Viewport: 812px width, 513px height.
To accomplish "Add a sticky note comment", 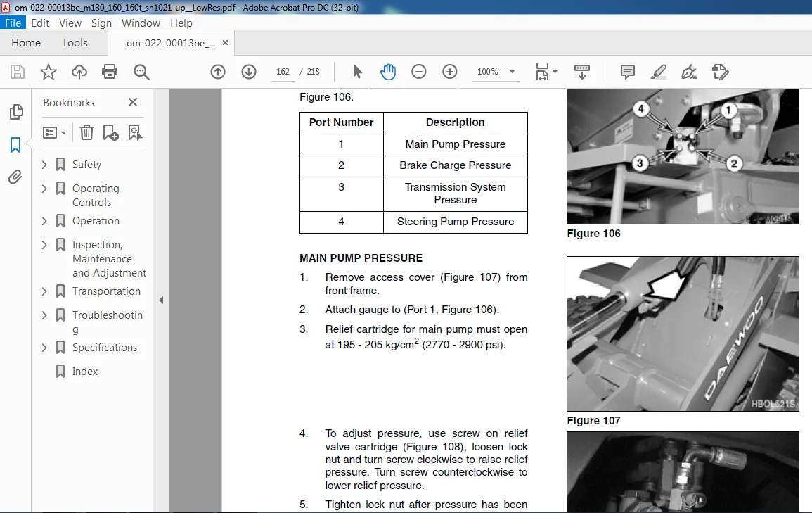I will click(x=628, y=72).
